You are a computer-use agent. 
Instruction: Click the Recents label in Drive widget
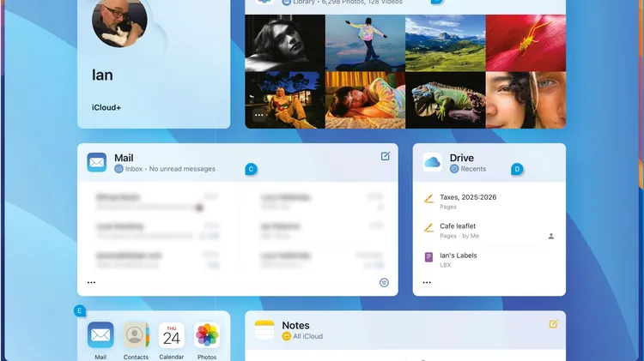point(473,169)
